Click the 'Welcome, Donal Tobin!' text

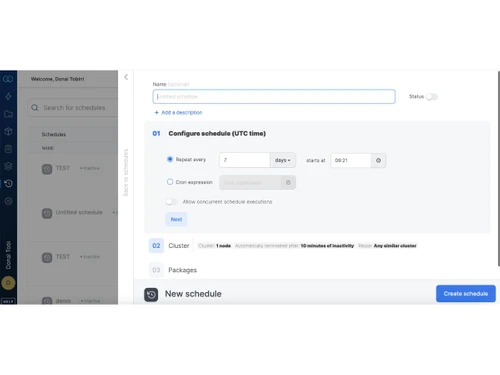[57, 79]
